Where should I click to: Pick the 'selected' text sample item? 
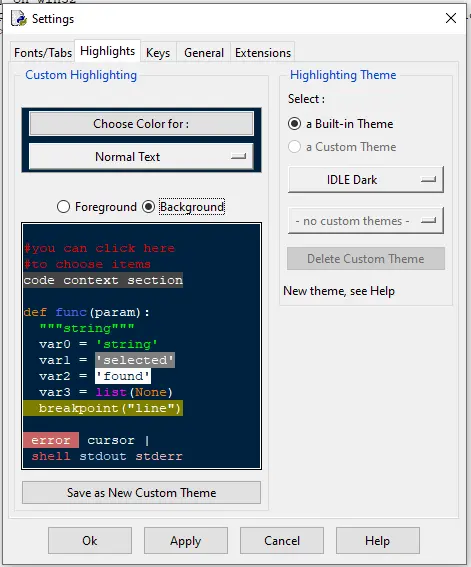[x=135, y=360]
